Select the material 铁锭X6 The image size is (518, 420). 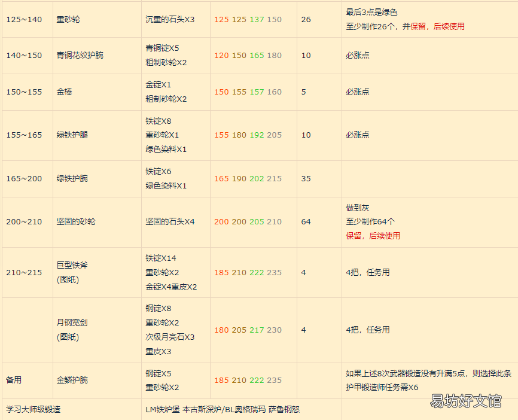click(x=159, y=172)
